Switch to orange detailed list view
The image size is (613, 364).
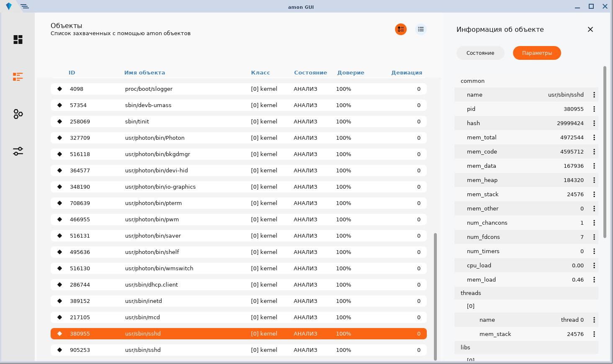point(400,29)
